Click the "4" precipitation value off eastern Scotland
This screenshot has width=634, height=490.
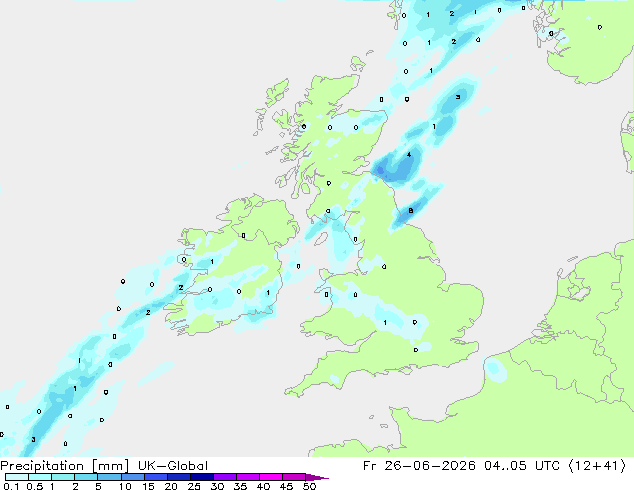click(x=409, y=154)
